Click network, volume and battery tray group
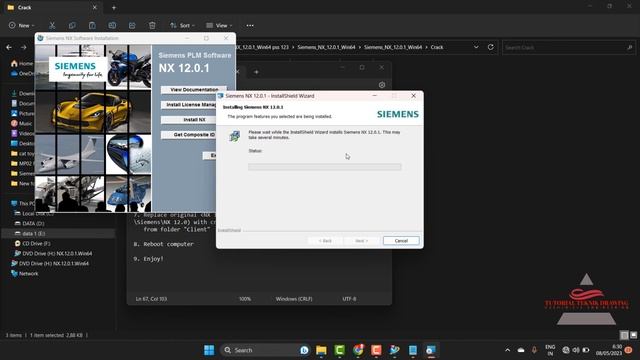 click(576, 350)
